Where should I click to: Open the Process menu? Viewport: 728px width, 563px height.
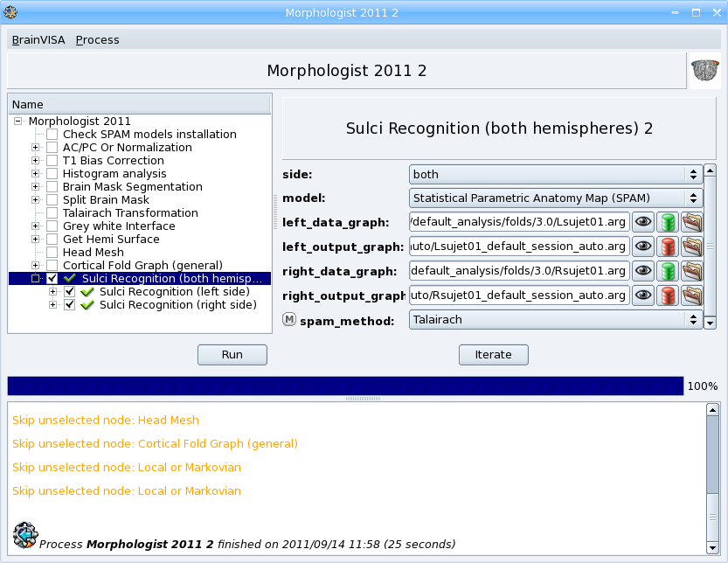97,39
